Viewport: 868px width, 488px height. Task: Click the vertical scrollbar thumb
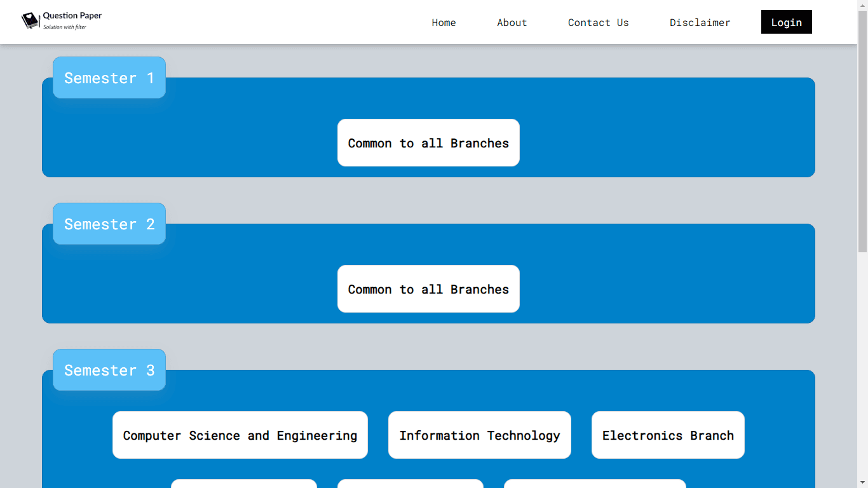[862, 132]
